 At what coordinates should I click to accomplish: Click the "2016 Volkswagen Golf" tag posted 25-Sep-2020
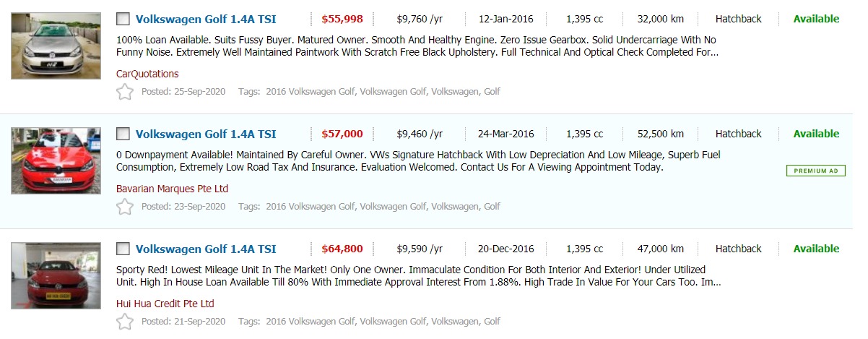310,92
